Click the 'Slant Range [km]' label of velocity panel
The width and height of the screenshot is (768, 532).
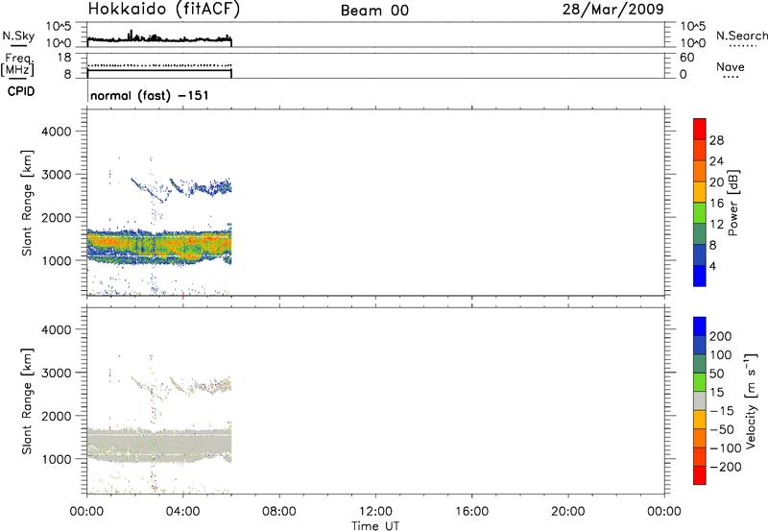tap(27, 401)
